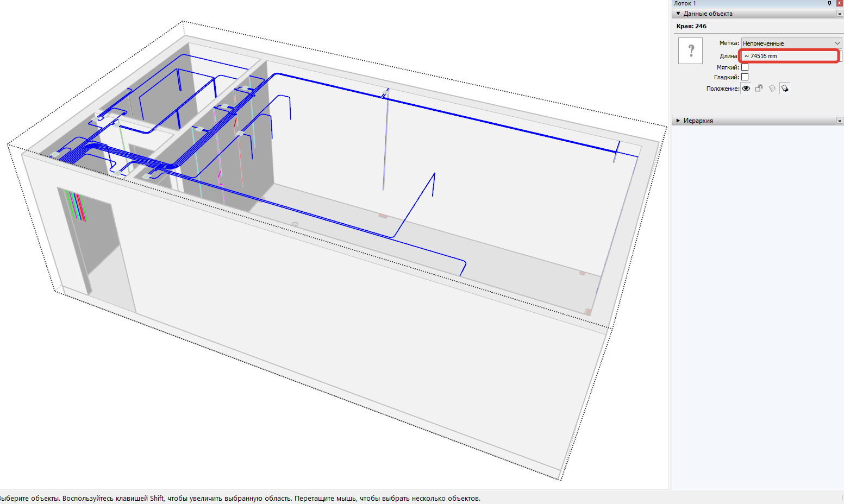This screenshot has height=504, width=844.
Task: Click the Лоток 1 title
Action: (685, 3)
